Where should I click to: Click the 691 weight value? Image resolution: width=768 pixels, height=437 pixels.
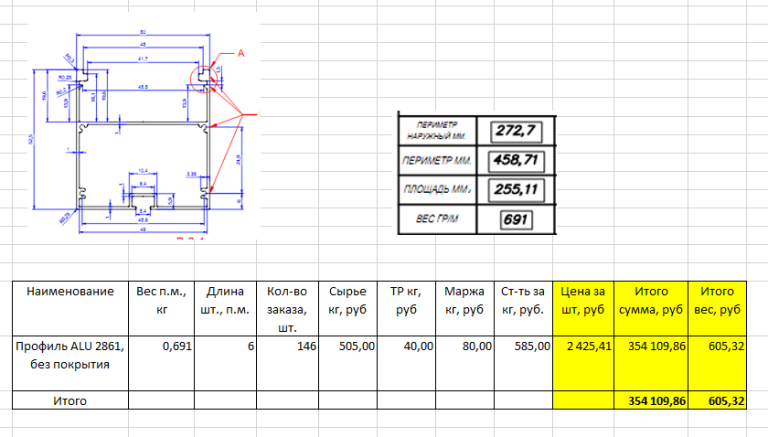516,219
